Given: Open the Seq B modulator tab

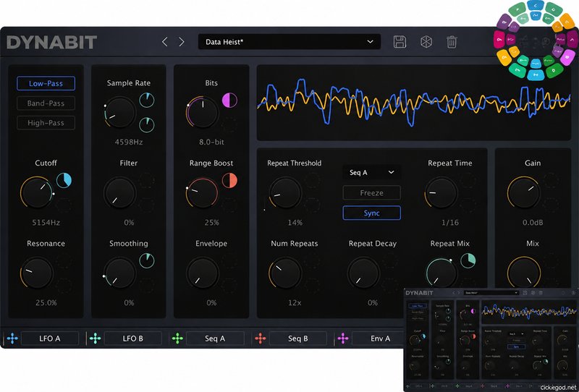Looking at the screenshot, I should point(298,338).
